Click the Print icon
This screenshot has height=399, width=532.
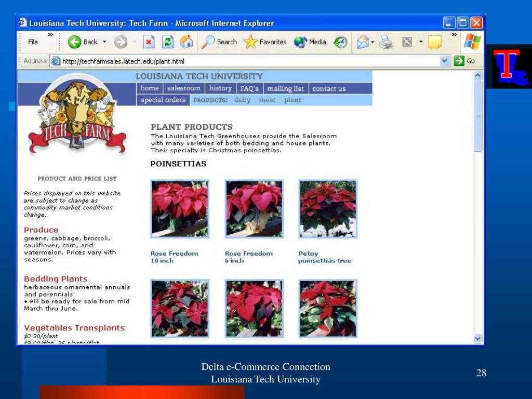click(386, 42)
